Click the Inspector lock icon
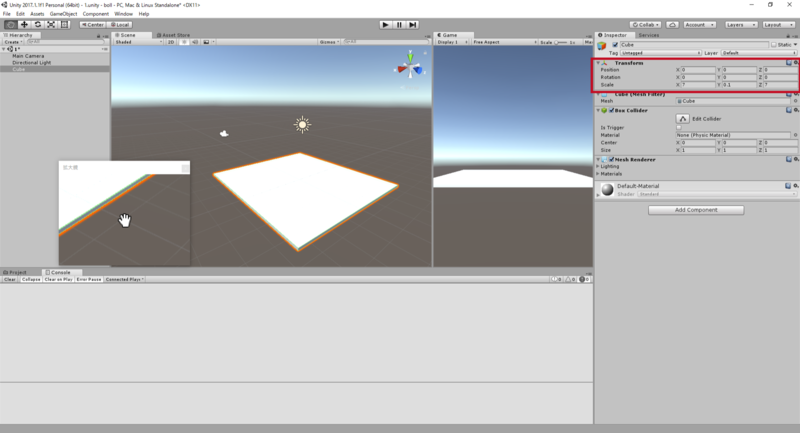This screenshot has height=433, width=800. tap(788, 36)
